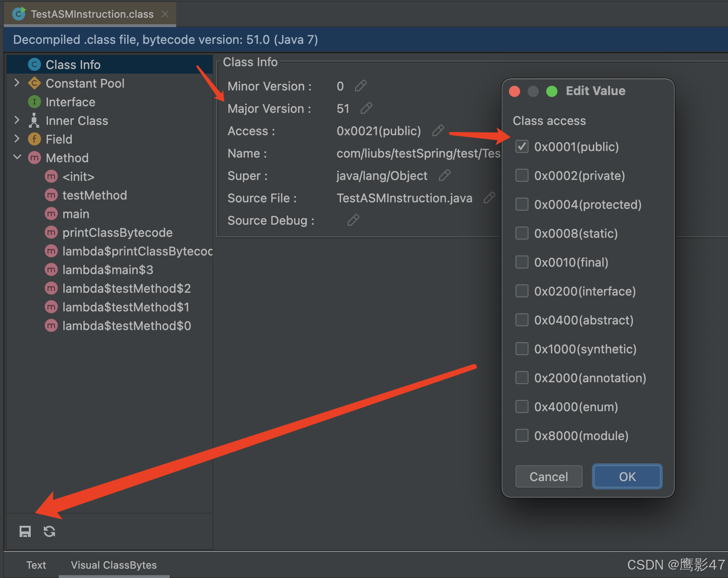This screenshot has height=578, width=728.
Task: Collapse the Method tree node
Action: click(x=17, y=158)
